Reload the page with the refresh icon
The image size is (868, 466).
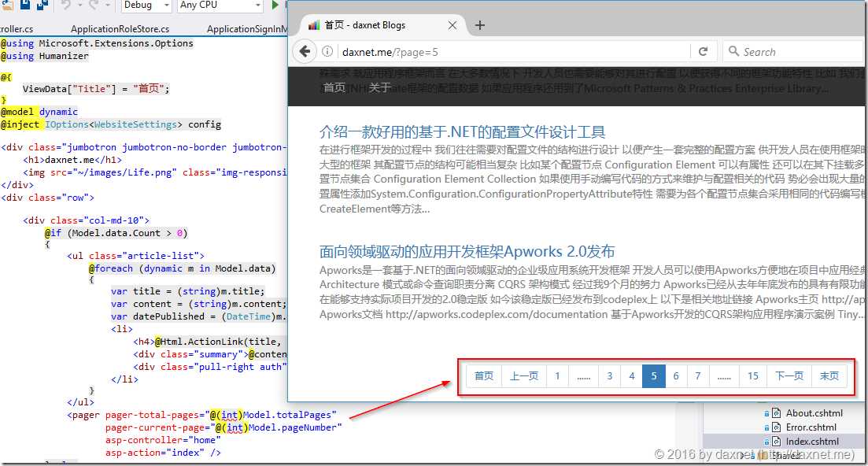[703, 51]
